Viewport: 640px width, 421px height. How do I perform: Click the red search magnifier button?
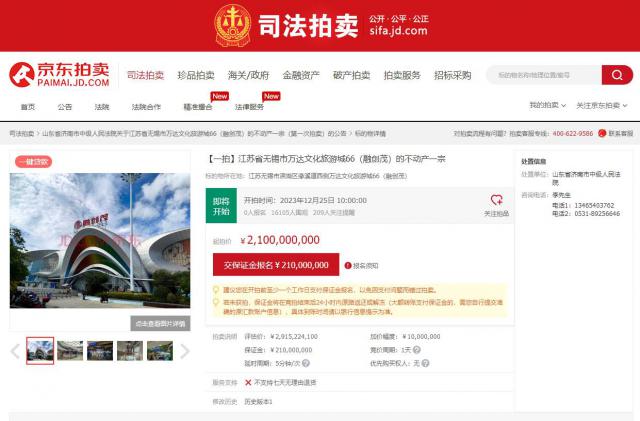pos(617,75)
